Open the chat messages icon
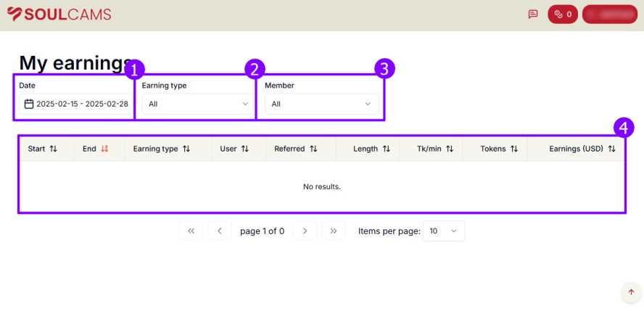 coord(533,14)
